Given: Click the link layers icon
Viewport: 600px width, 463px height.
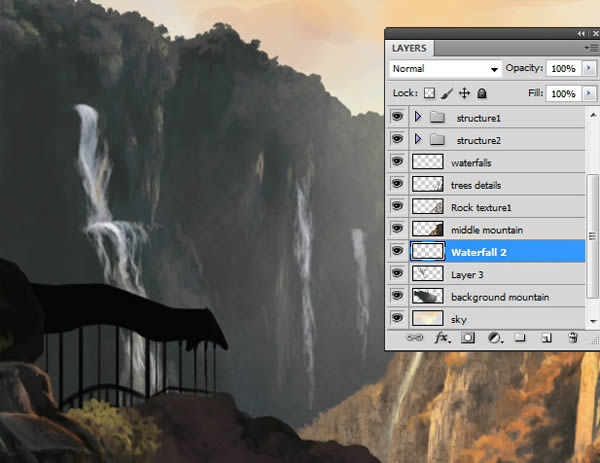Looking at the screenshot, I should 415,338.
